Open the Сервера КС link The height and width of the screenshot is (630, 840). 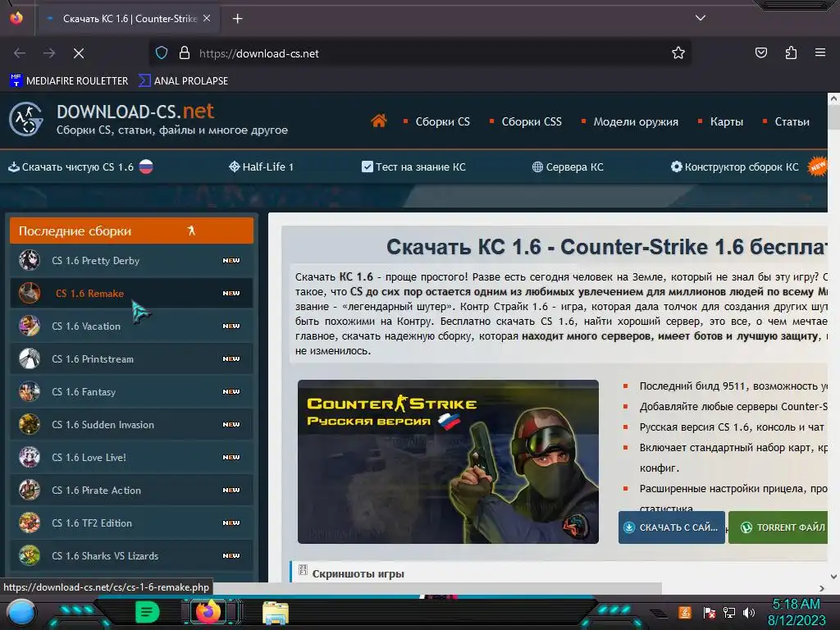tap(568, 167)
